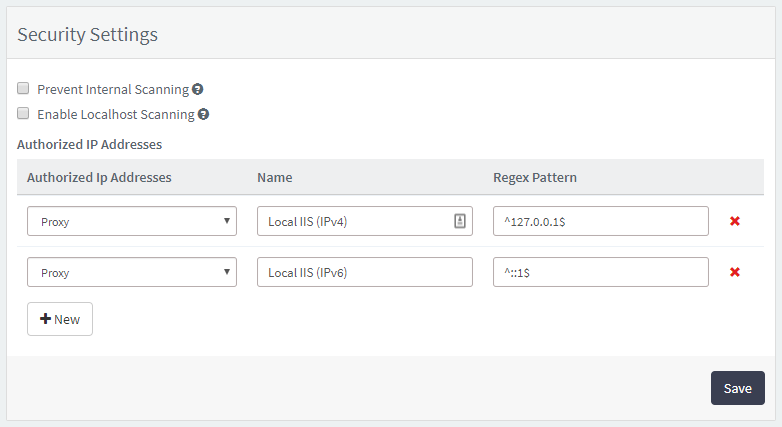The image size is (782, 427).
Task: Edit the Local IIS (IPv4) name field
Action: [x=365, y=221]
